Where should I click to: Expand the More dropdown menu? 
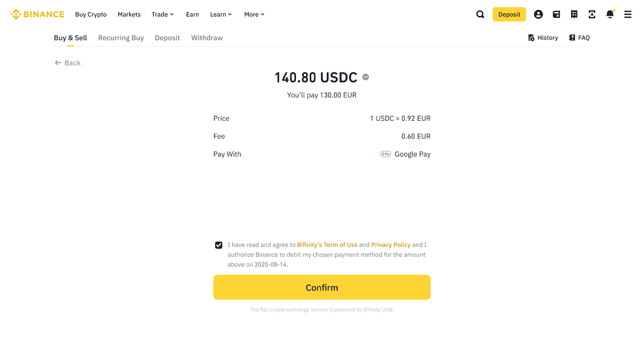(x=254, y=14)
